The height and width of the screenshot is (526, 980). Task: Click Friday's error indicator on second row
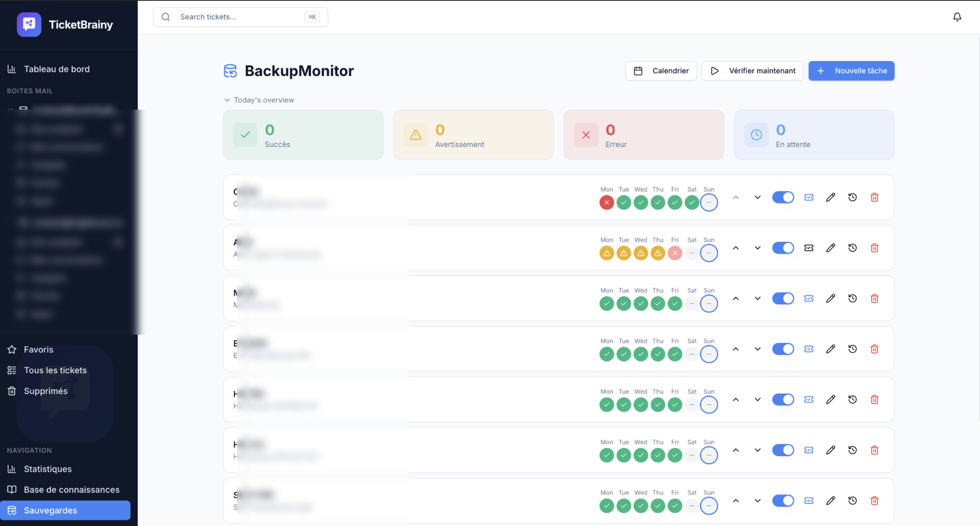675,253
